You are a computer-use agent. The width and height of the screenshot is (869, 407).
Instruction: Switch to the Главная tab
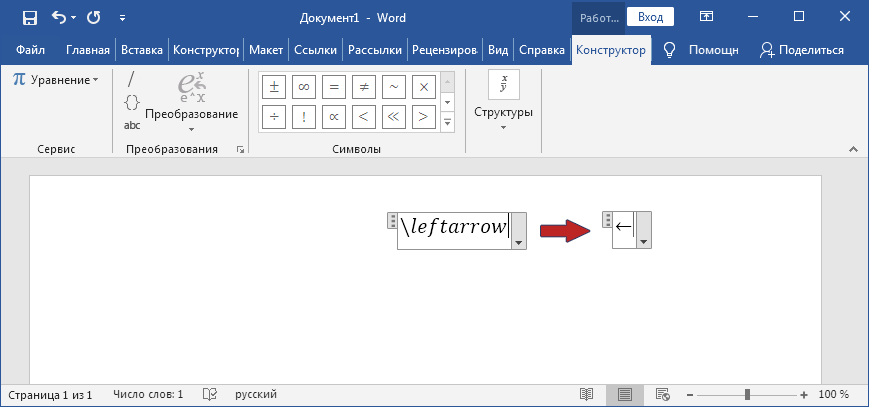(x=88, y=50)
